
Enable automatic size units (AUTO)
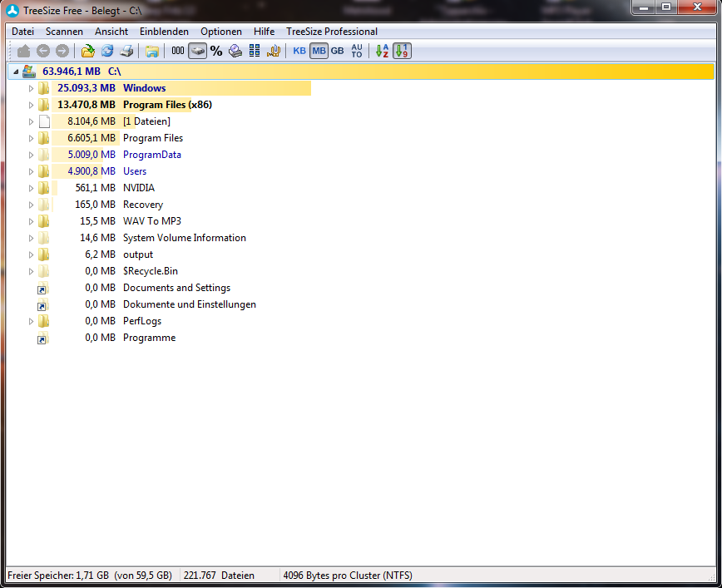(357, 51)
